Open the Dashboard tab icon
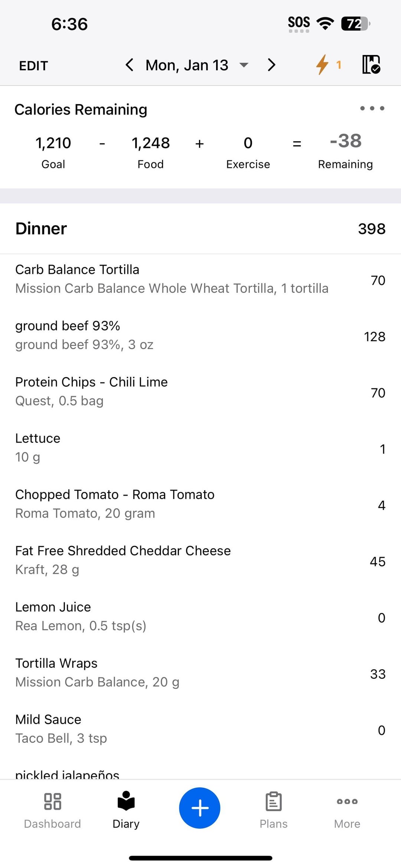The height and width of the screenshot is (868, 401). click(x=52, y=801)
